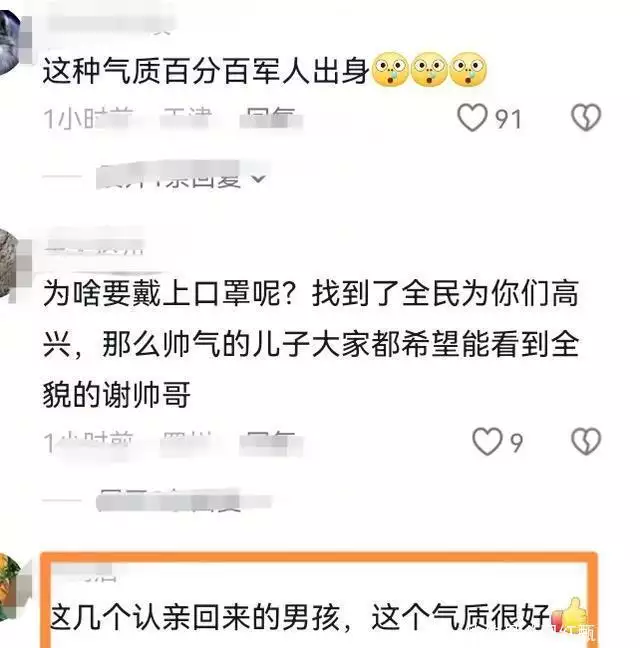Reply to the 为啥要戴上口罩 comment
The height and width of the screenshot is (648, 640).
point(271,443)
